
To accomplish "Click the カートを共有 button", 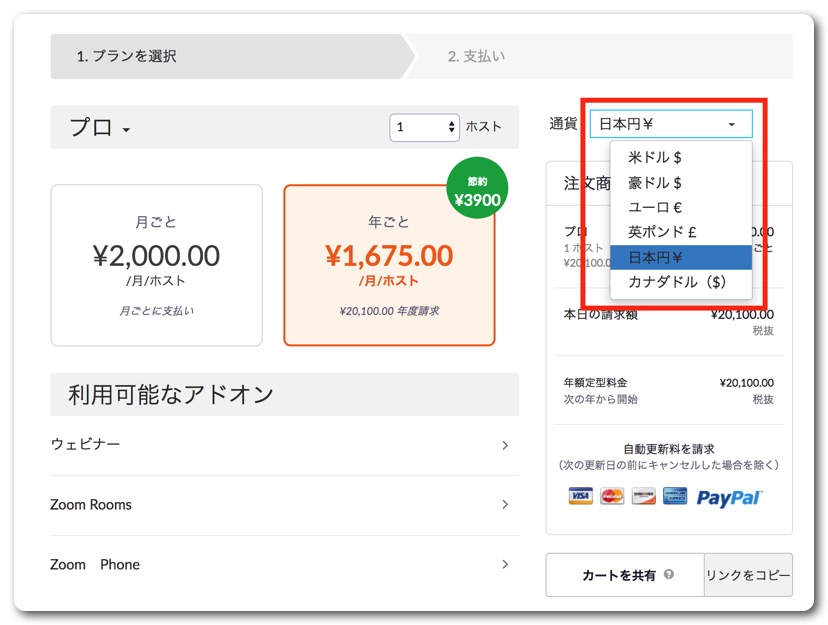I will 625,575.
